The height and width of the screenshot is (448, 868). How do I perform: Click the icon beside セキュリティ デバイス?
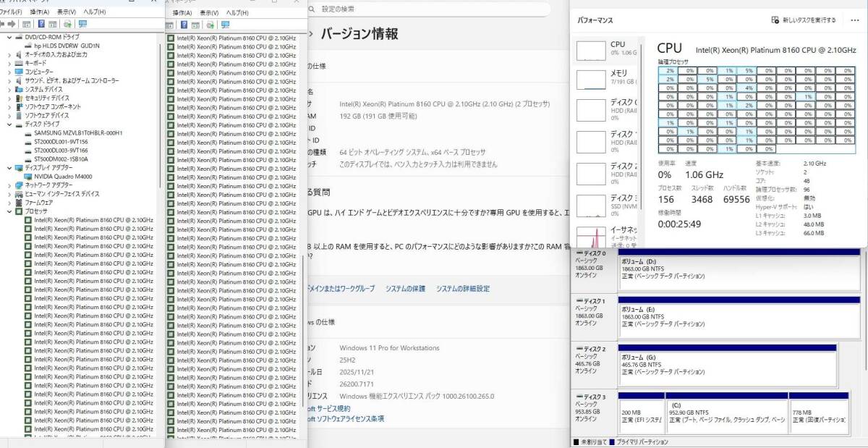[19, 98]
